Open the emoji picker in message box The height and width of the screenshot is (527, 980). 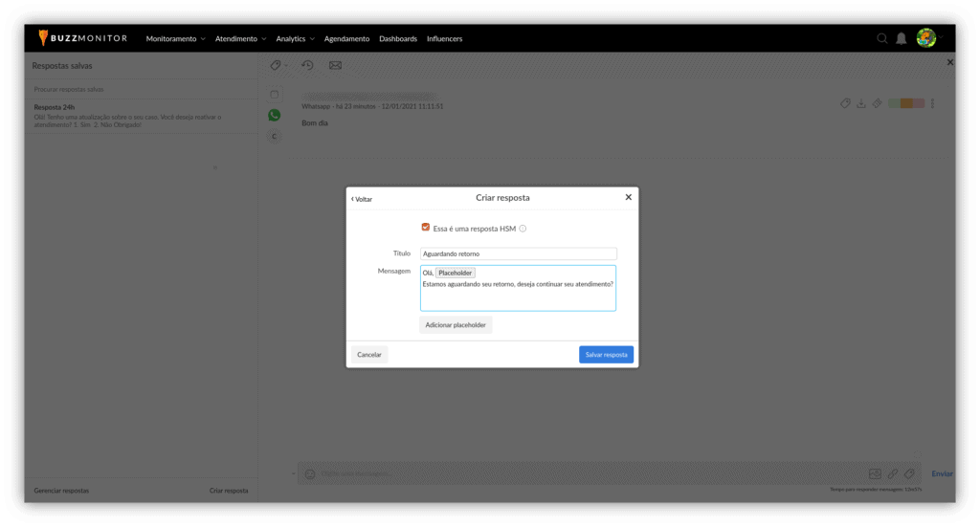(310, 473)
